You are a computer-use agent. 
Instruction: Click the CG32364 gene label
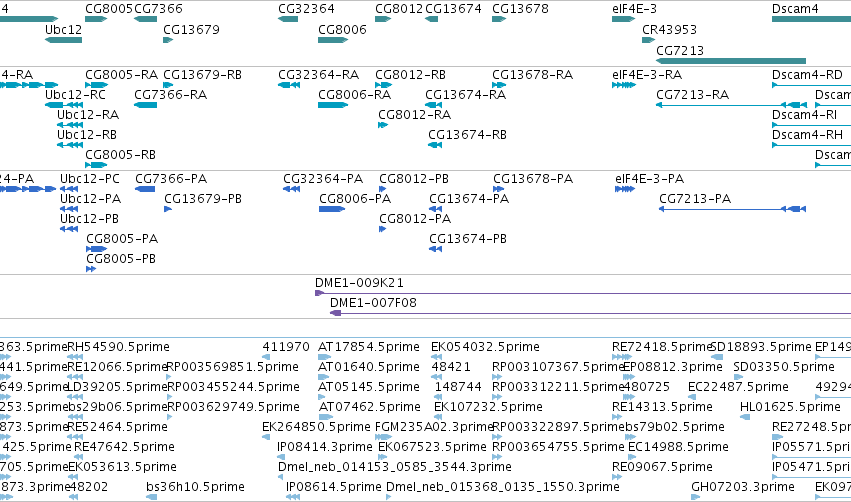306,9
